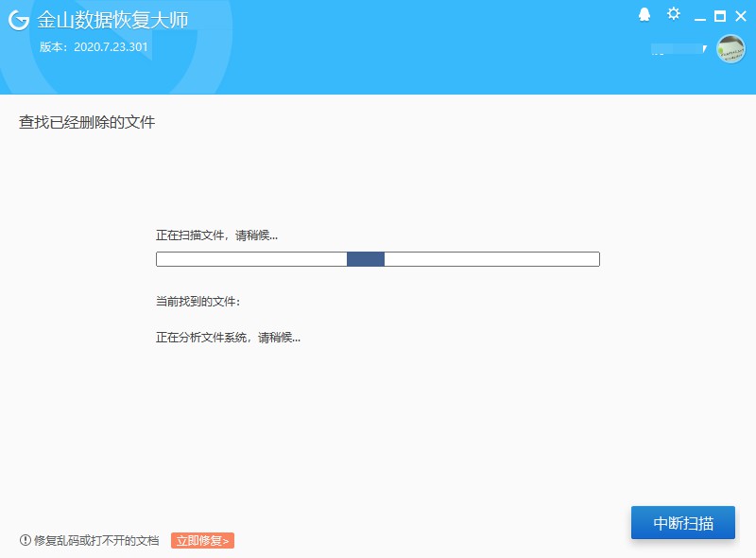Maximize the application window
This screenshot has width=756, height=558.
coord(719,15)
